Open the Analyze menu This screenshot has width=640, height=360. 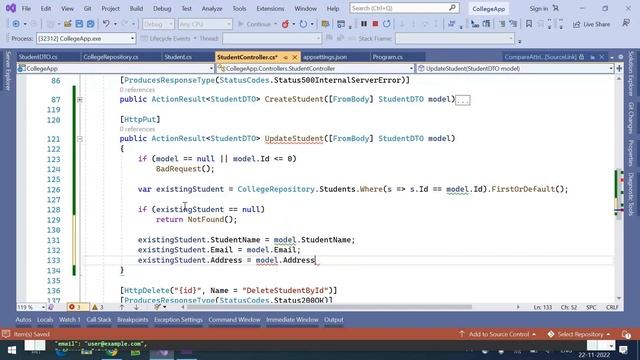click(x=212, y=8)
